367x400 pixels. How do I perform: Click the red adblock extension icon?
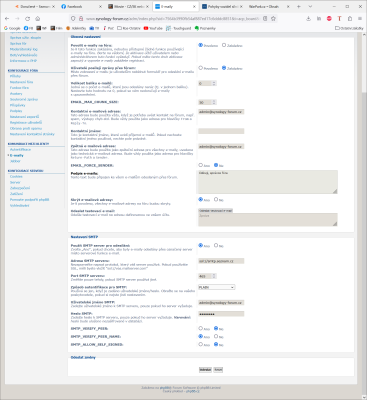(329, 19)
